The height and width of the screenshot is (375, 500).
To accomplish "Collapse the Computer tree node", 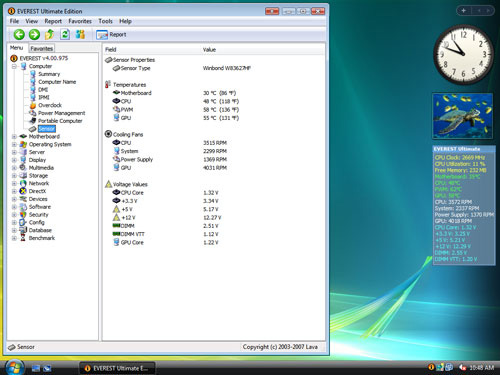I will tap(14, 66).
